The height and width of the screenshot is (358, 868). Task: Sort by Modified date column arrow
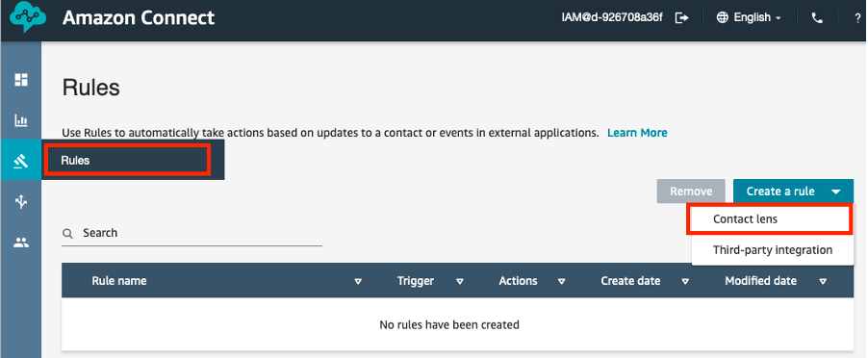click(x=823, y=281)
